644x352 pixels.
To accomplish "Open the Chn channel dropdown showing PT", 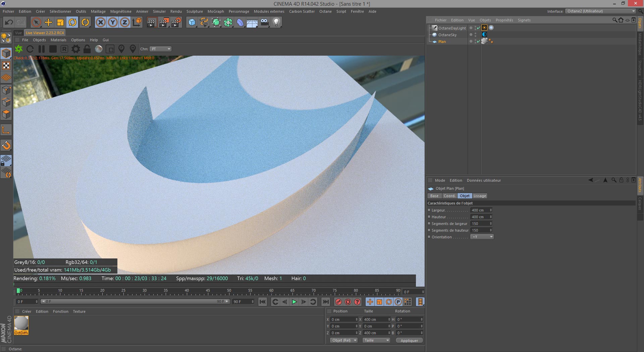I will point(161,49).
